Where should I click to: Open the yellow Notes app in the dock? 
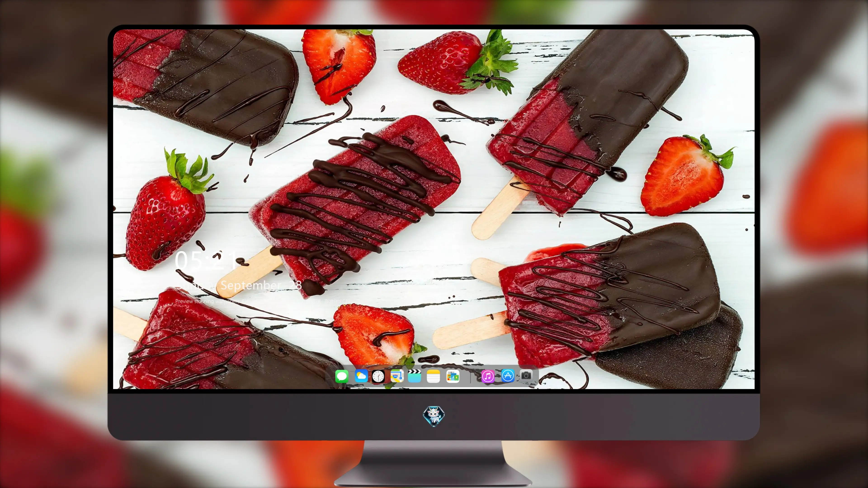point(433,376)
